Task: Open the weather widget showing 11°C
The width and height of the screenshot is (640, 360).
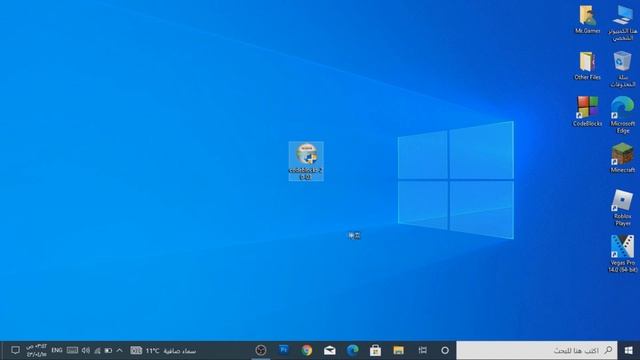Action: tap(163, 351)
